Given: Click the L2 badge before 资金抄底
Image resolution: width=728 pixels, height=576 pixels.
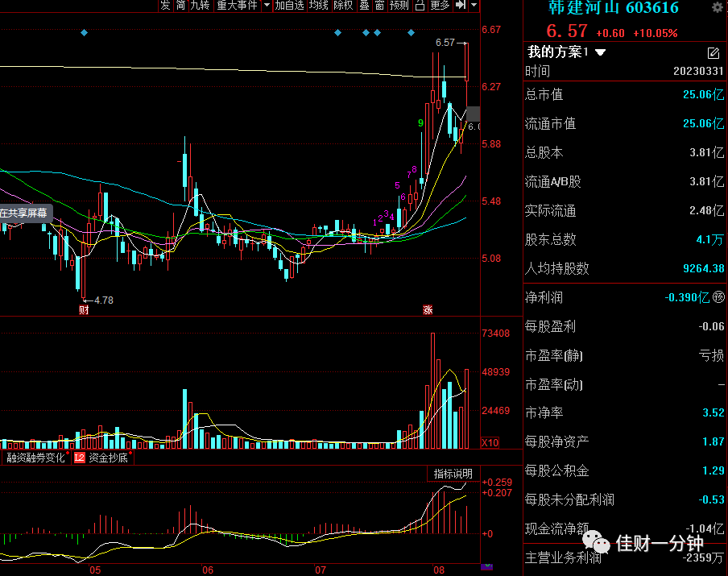Looking at the screenshot, I should click(x=80, y=458).
